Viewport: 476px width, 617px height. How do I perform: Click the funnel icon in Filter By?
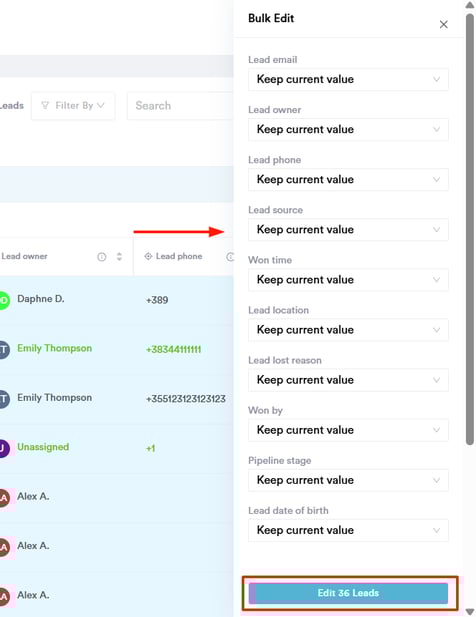click(45, 105)
